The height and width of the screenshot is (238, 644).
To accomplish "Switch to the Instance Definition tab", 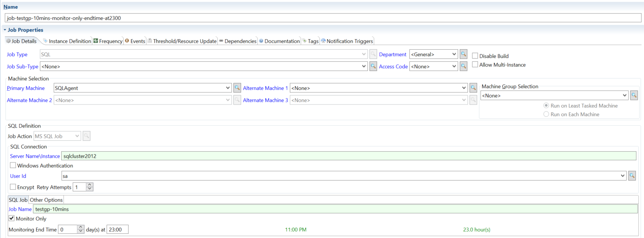I will click(x=67, y=41).
